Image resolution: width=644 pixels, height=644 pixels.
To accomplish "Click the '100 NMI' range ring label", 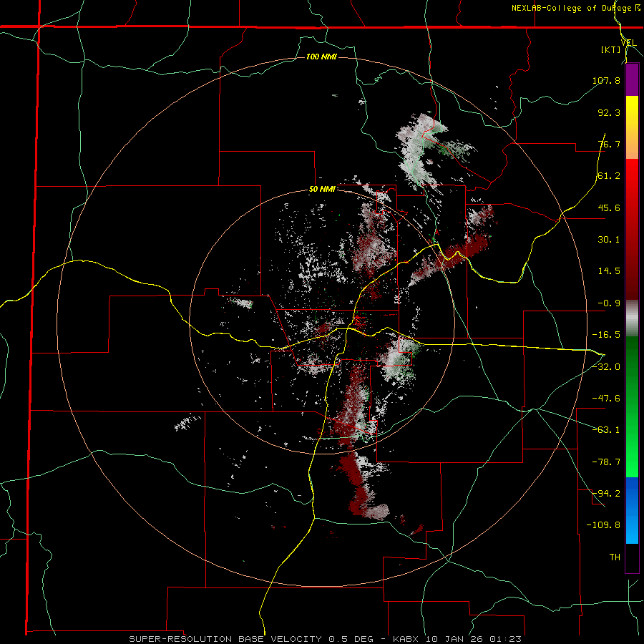I will (321, 57).
